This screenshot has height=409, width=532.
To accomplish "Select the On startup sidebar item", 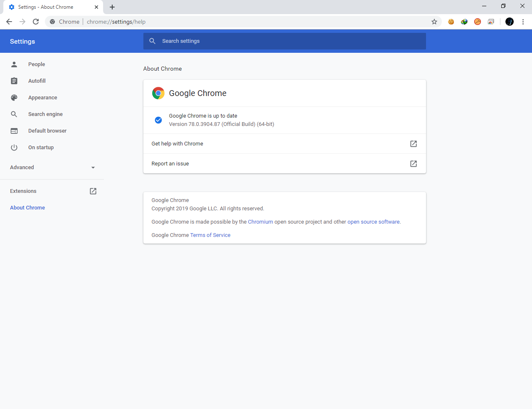I will 41,148.
